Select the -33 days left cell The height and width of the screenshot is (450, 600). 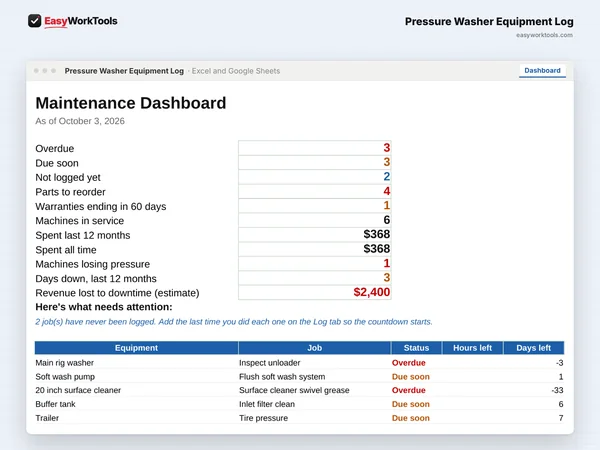[x=534, y=390]
